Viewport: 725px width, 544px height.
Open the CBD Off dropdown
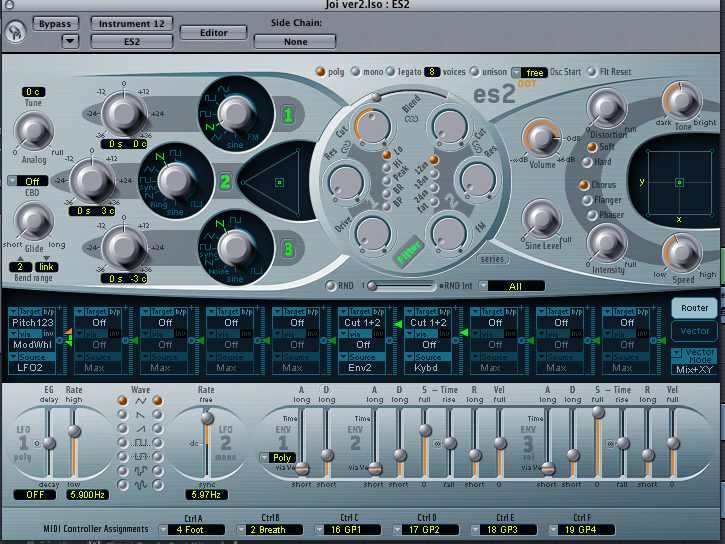pyautogui.click(x=27, y=181)
